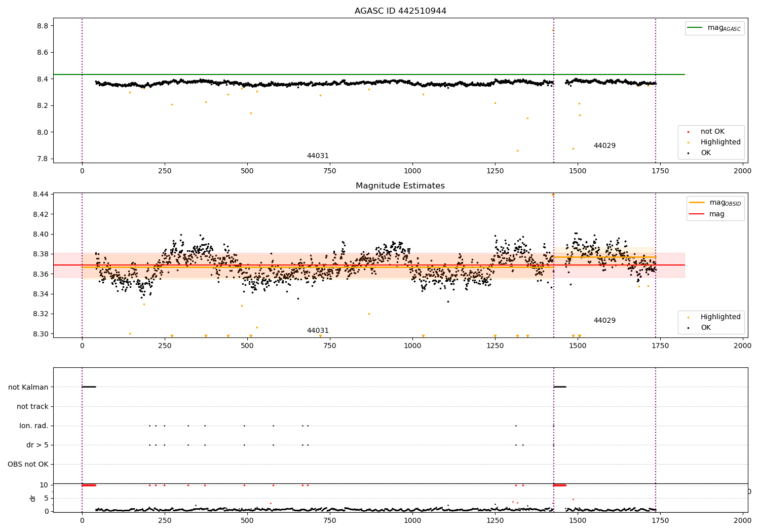The width and height of the screenshot is (760, 532).
Task: Click obsid label '44029' in AGASC ID plot
Action: click(604, 146)
